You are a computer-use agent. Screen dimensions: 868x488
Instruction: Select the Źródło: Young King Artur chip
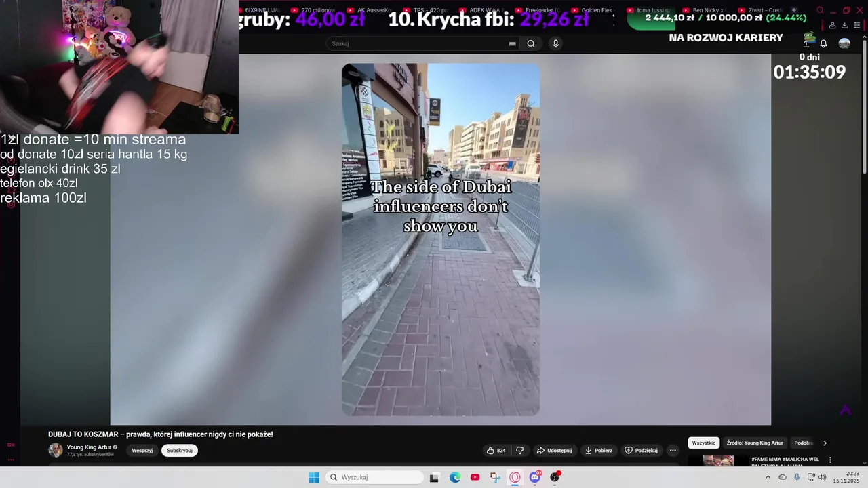coord(755,443)
